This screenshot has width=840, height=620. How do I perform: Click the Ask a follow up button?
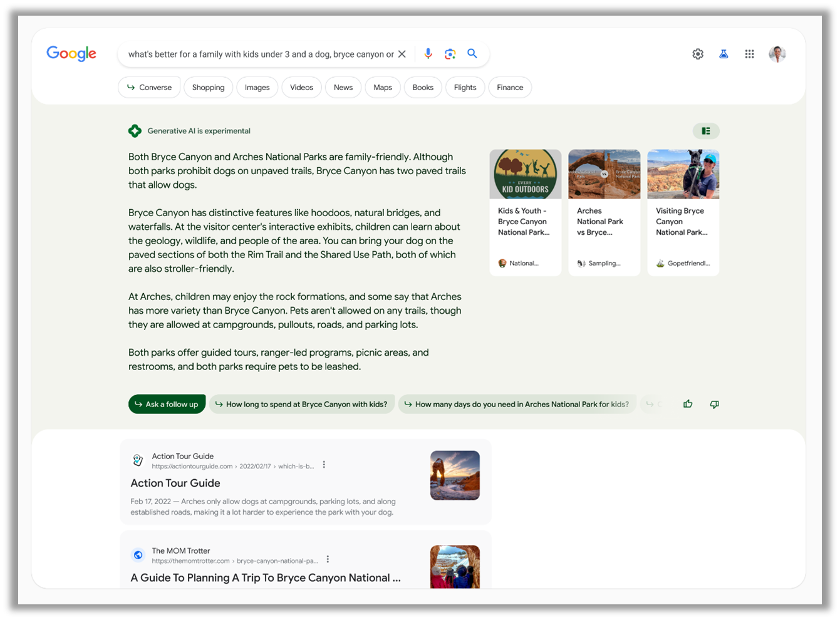(x=167, y=404)
